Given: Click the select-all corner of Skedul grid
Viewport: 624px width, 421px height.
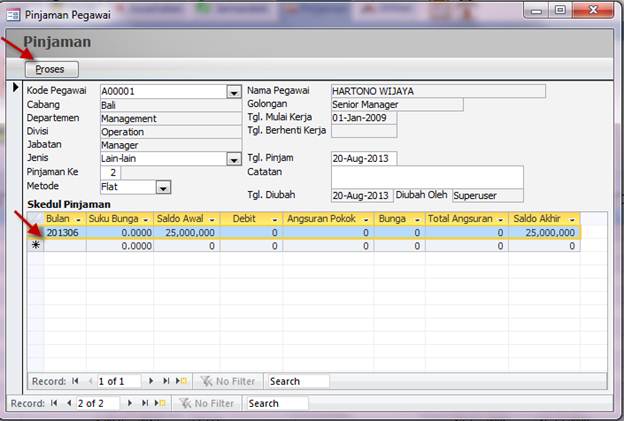Looking at the screenshot, I should point(36,219).
